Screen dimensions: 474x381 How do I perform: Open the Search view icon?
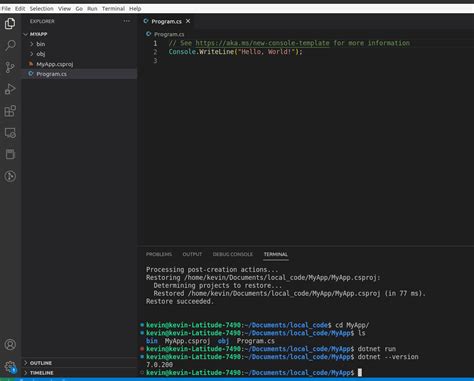[10, 45]
